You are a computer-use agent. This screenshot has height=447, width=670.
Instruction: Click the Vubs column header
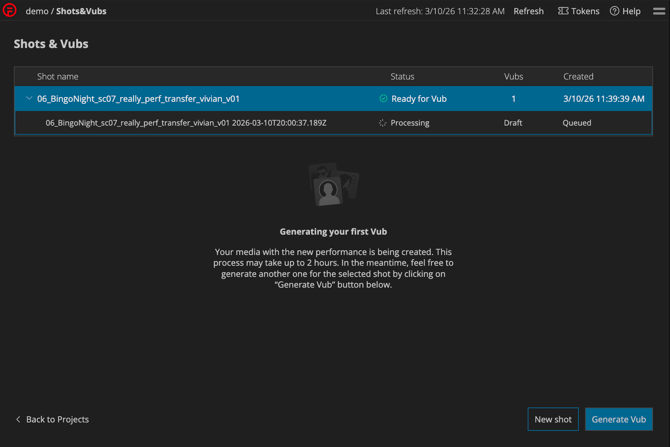(x=513, y=76)
